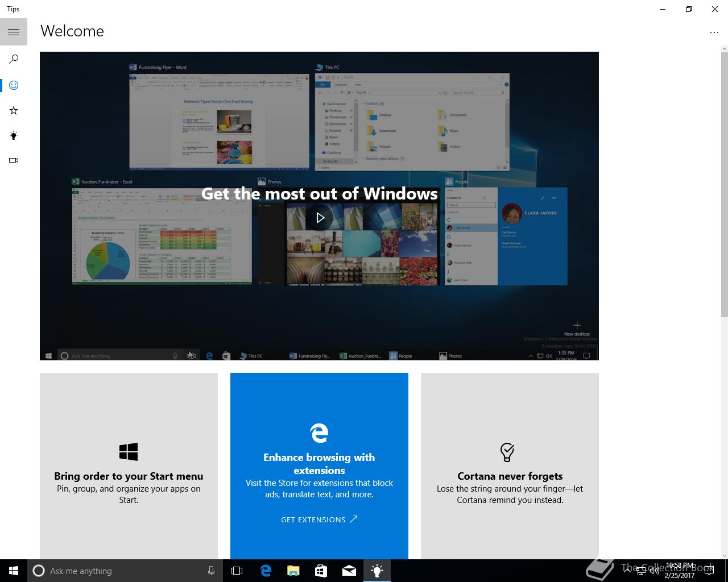The height and width of the screenshot is (582, 728).
Task: Open the more options ellipsis menu
Action: 714,32
